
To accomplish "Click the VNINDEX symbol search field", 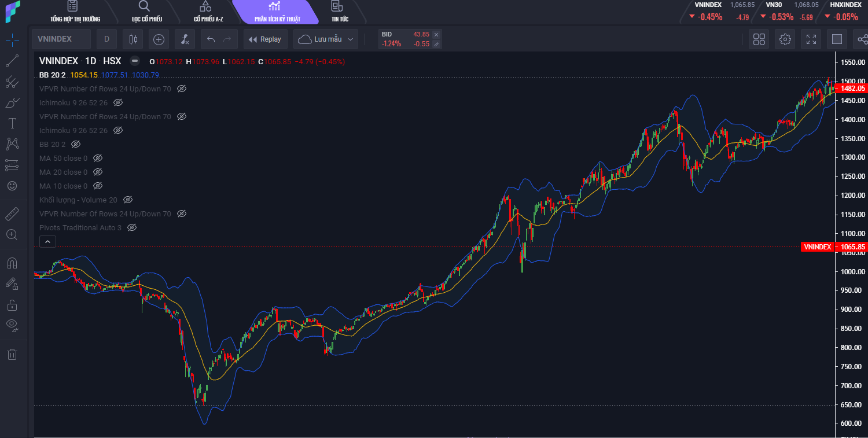I will pyautogui.click(x=61, y=39).
